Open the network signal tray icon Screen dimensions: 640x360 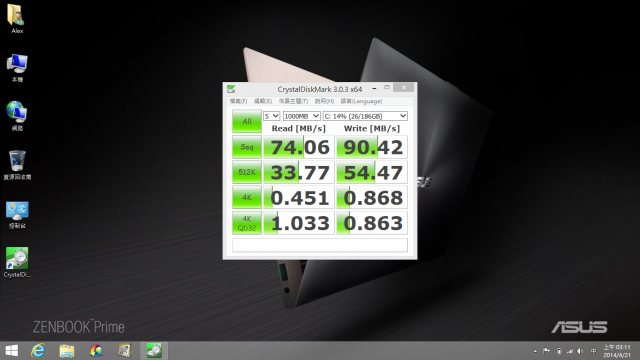point(569,351)
